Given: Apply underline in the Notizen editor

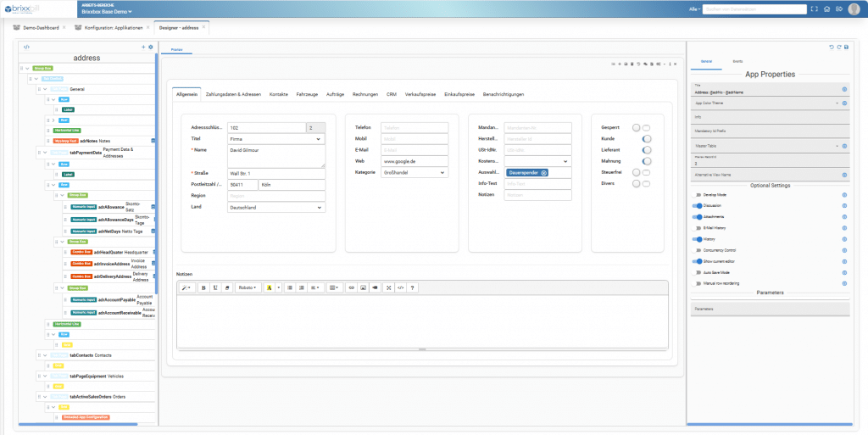Looking at the screenshot, I should (214, 287).
